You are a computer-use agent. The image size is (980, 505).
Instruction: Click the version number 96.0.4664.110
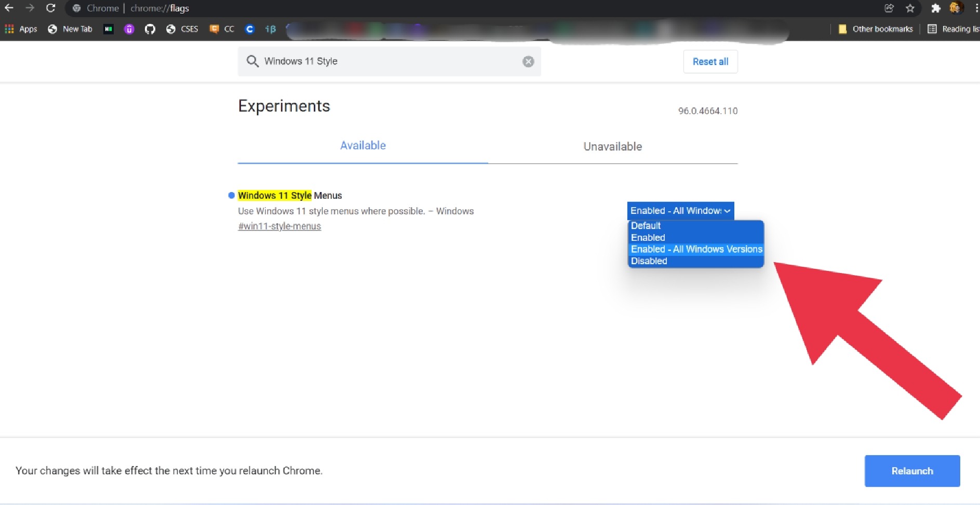tap(707, 111)
